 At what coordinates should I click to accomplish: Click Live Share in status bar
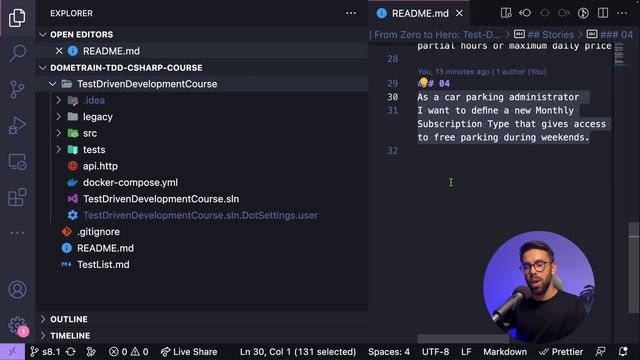point(189,352)
